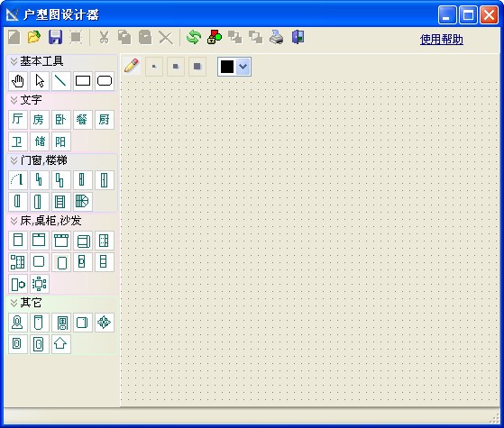Click the Send to Back icon
The height and width of the screenshot is (428, 504).
pos(256,37)
